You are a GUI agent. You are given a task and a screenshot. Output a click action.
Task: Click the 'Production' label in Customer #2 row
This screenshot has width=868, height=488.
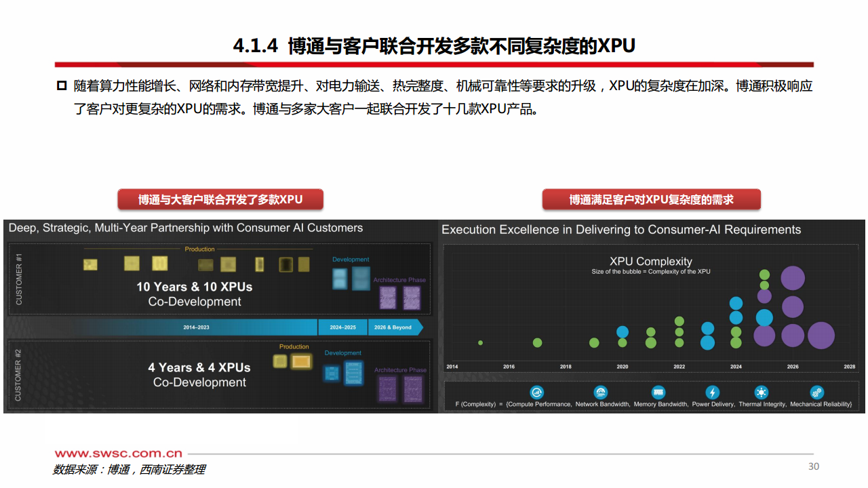tap(294, 347)
